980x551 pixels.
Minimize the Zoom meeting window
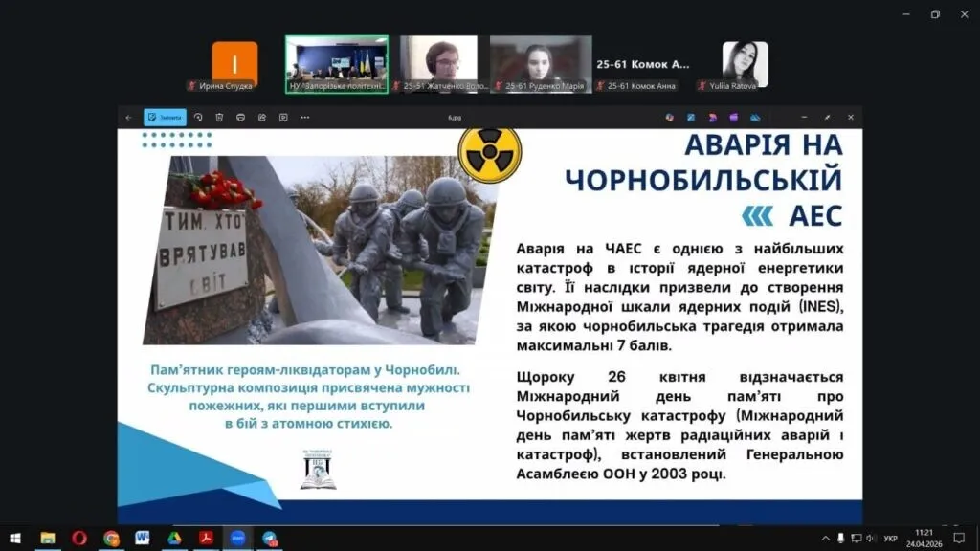click(906, 14)
